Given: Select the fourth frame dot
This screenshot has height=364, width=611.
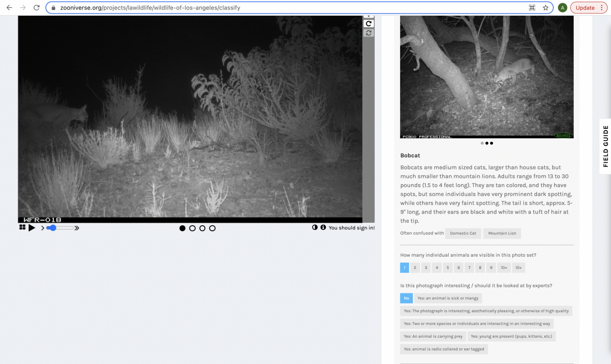Looking at the screenshot, I should click(x=212, y=228).
